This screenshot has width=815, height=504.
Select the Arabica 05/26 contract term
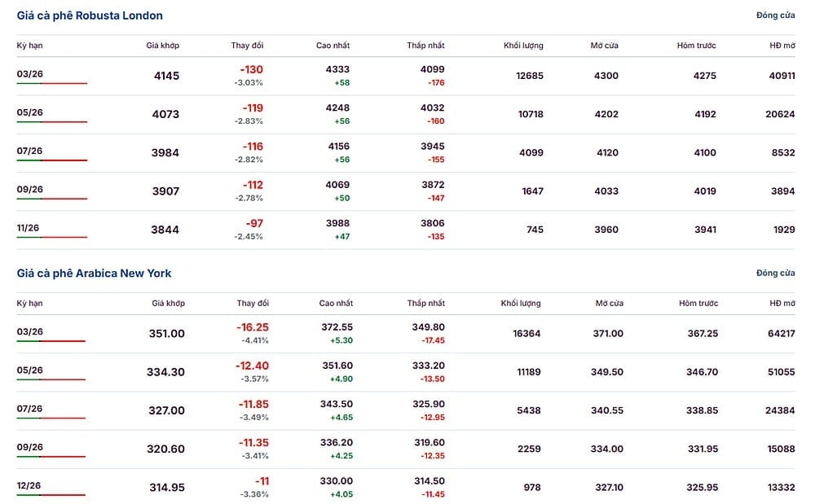click(29, 370)
